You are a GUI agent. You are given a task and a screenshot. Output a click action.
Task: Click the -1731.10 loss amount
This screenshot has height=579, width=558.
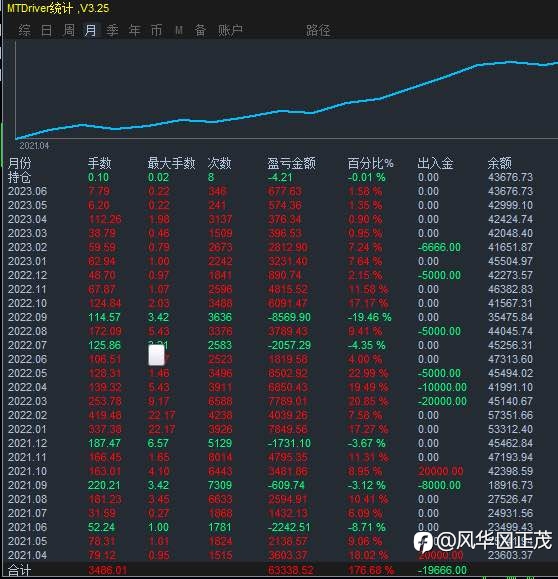click(x=289, y=443)
